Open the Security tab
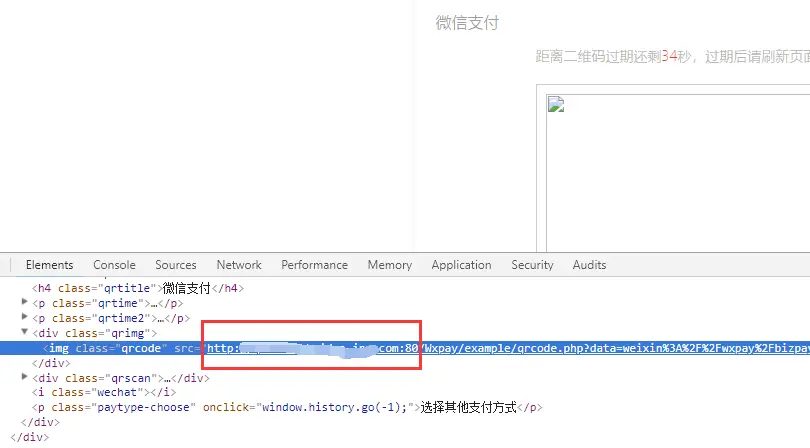The image size is (810, 448). coord(532,265)
